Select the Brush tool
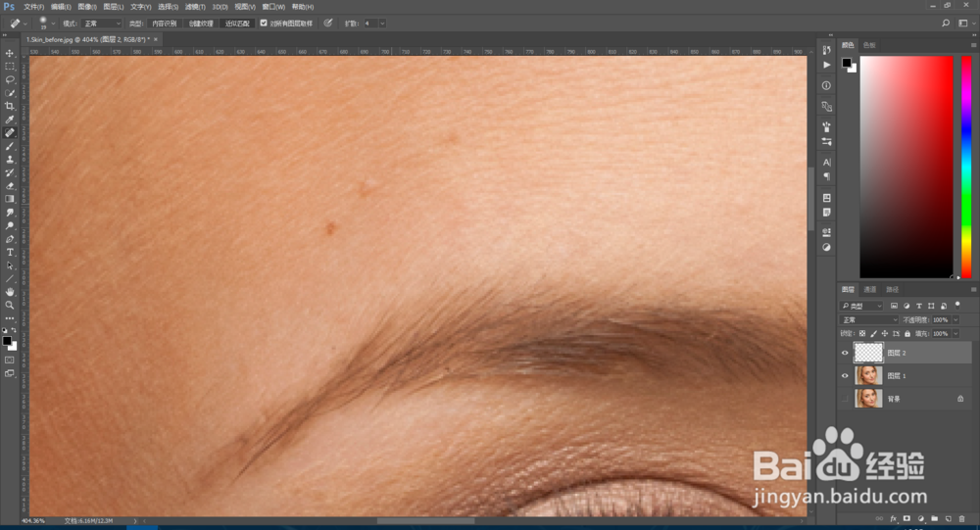Screen dimensions: 980x530 tap(10, 146)
